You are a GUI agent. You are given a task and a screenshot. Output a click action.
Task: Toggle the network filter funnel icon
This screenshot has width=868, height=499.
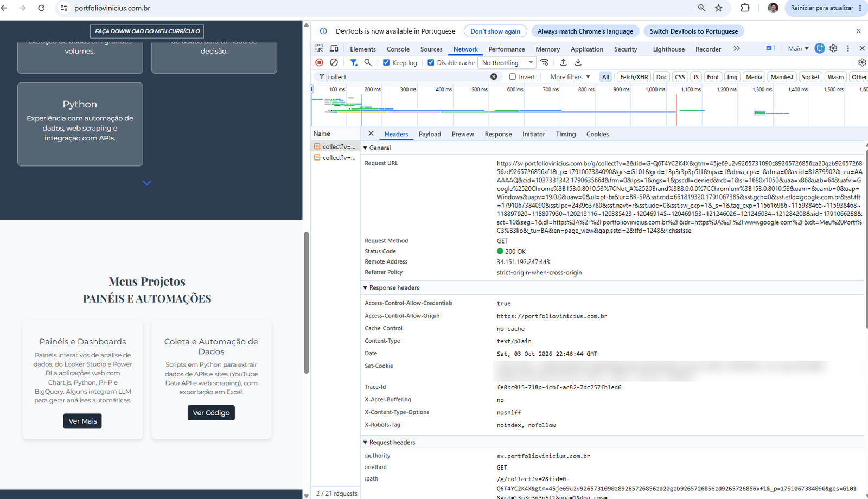pos(354,62)
